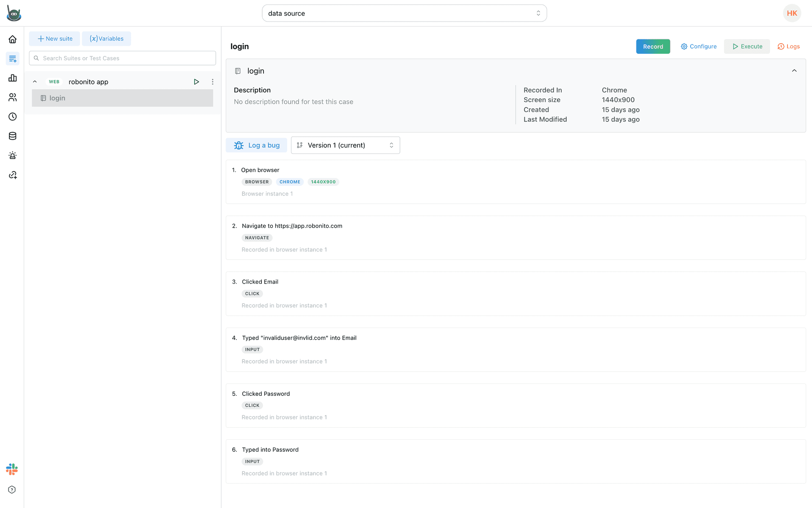Open Configure settings
The width and height of the screenshot is (812, 508).
[x=699, y=47]
